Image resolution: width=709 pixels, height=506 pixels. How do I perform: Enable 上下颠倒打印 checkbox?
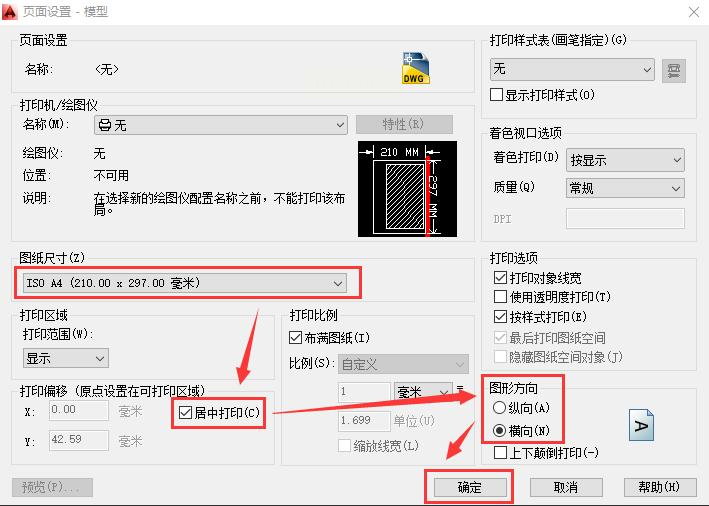(501, 453)
